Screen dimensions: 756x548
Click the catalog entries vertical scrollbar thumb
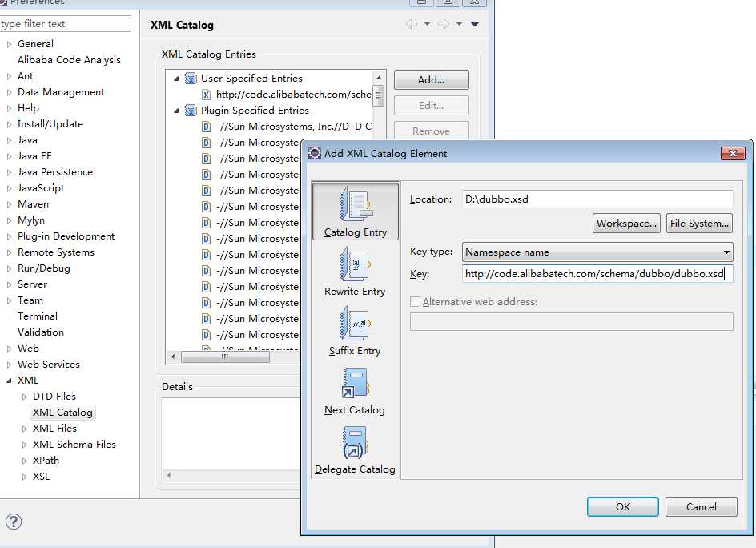[379, 95]
